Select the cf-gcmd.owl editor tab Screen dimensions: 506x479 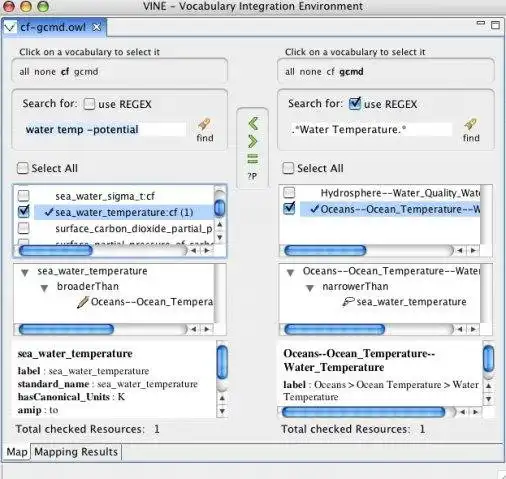point(53,27)
